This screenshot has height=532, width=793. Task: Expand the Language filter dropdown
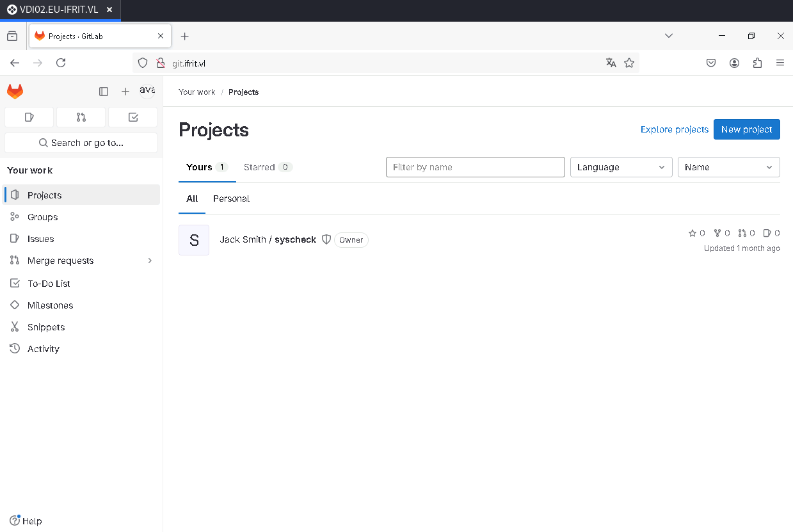coord(621,167)
